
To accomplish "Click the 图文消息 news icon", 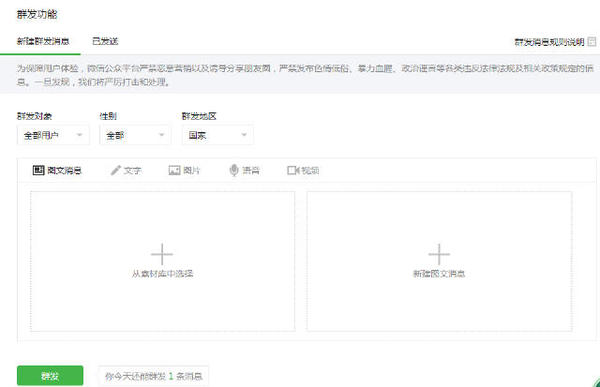I will click(38, 170).
